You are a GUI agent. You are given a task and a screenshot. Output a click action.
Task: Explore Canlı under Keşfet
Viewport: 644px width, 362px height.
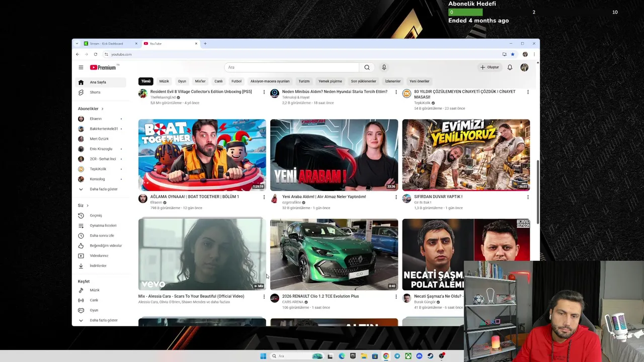click(94, 300)
